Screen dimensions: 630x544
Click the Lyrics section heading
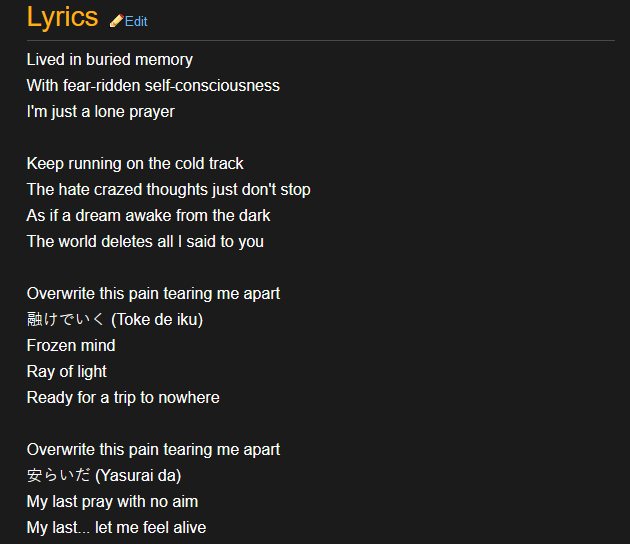point(62,17)
